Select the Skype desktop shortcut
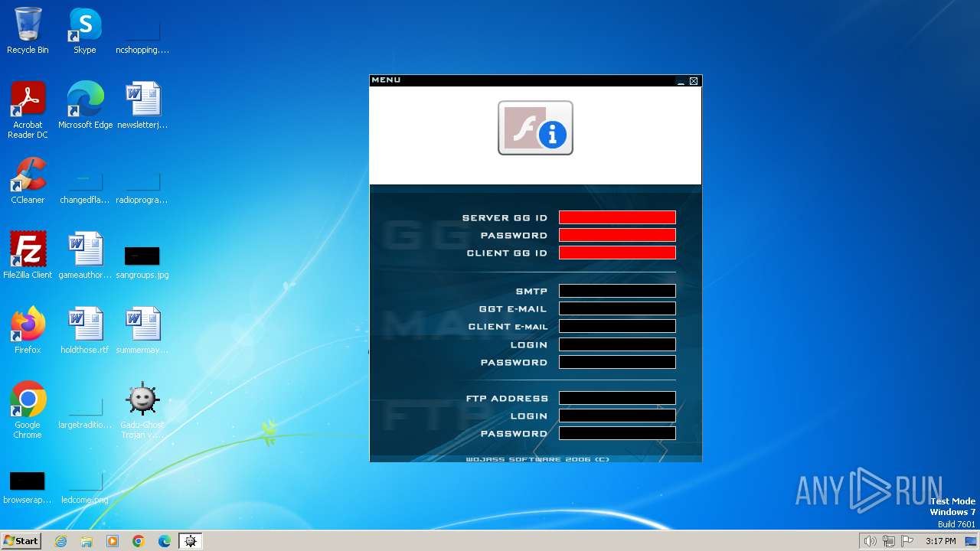The height and width of the screenshot is (551, 980). pyautogui.click(x=85, y=31)
